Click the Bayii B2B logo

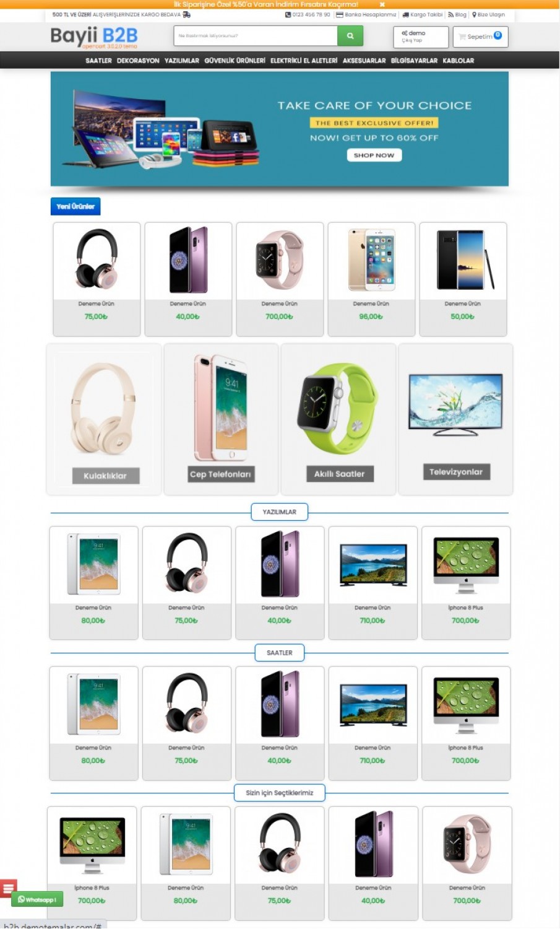[x=94, y=37]
